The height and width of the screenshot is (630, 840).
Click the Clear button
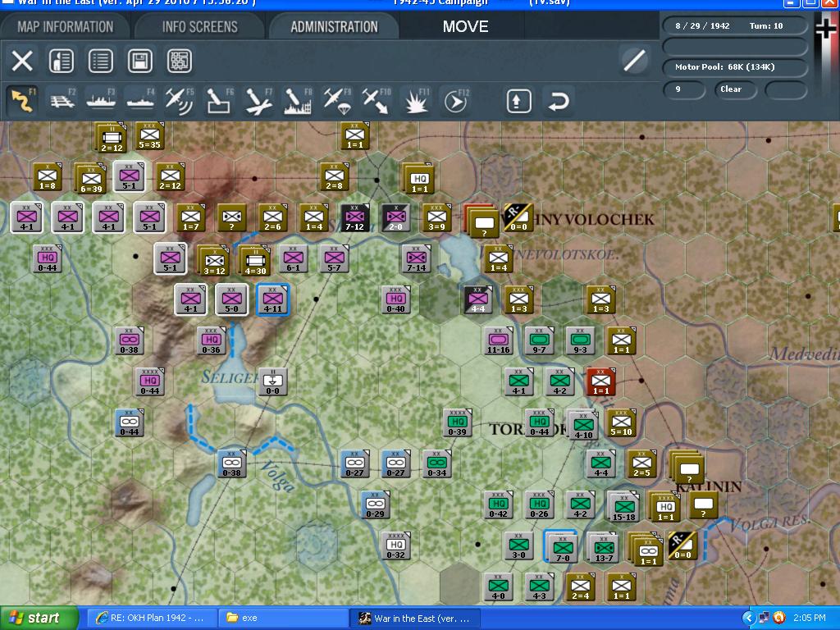(x=734, y=89)
